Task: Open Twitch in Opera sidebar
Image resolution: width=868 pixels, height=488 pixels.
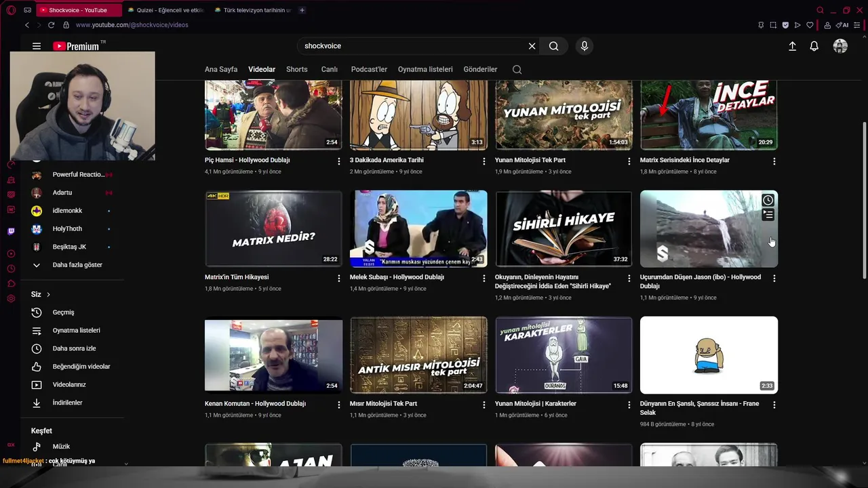Action: [11, 231]
